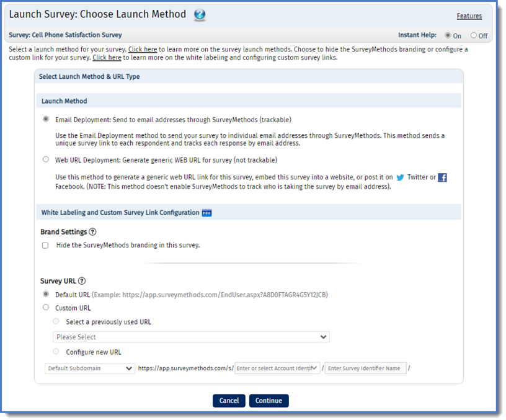Open the Please Select URL dropdown

point(191,337)
